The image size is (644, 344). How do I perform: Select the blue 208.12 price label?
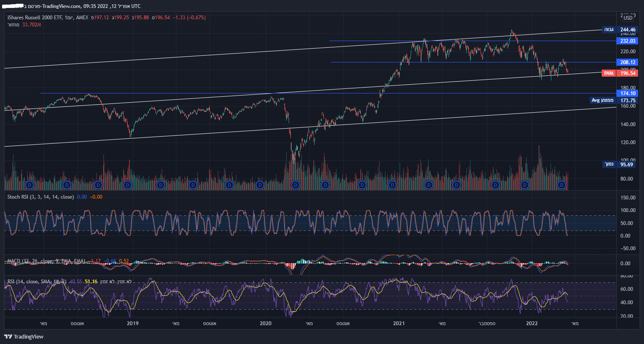point(628,62)
